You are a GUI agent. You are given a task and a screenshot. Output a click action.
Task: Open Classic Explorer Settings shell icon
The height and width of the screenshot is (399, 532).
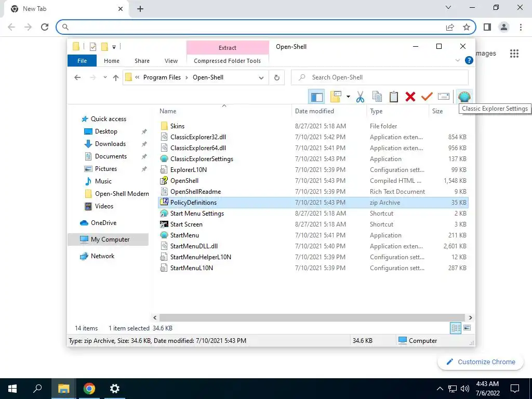click(x=464, y=97)
